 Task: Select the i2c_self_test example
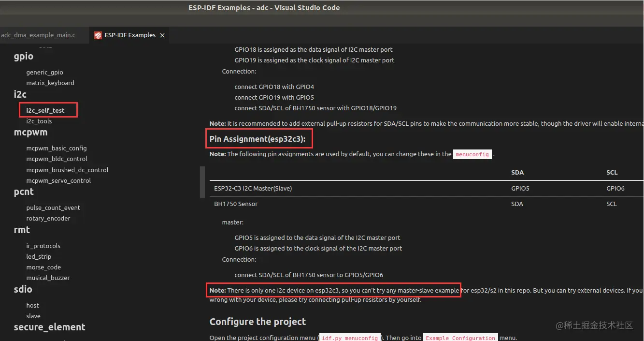pyautogui.click(x=45, y=110)
